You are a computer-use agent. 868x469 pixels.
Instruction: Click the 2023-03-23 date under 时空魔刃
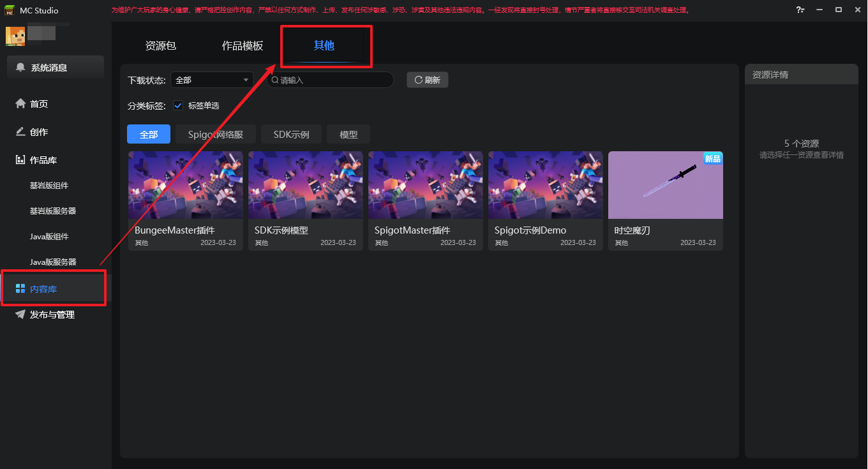(x=698, y=242)
